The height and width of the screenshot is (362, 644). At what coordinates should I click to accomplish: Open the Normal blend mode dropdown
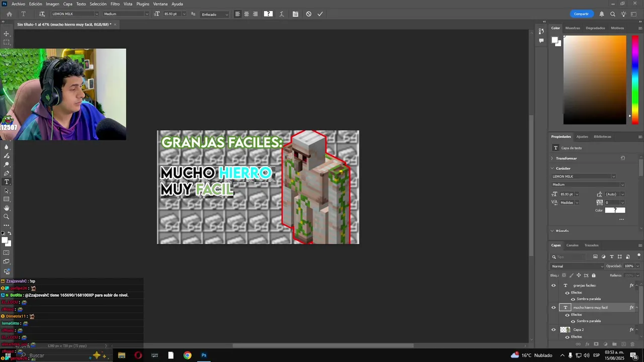pos(577,266)
